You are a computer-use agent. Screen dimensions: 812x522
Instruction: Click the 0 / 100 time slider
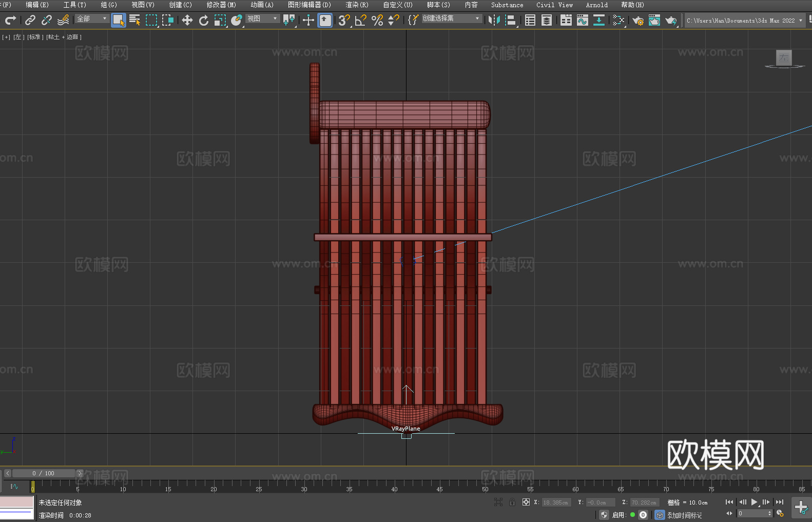click(44, 473)
